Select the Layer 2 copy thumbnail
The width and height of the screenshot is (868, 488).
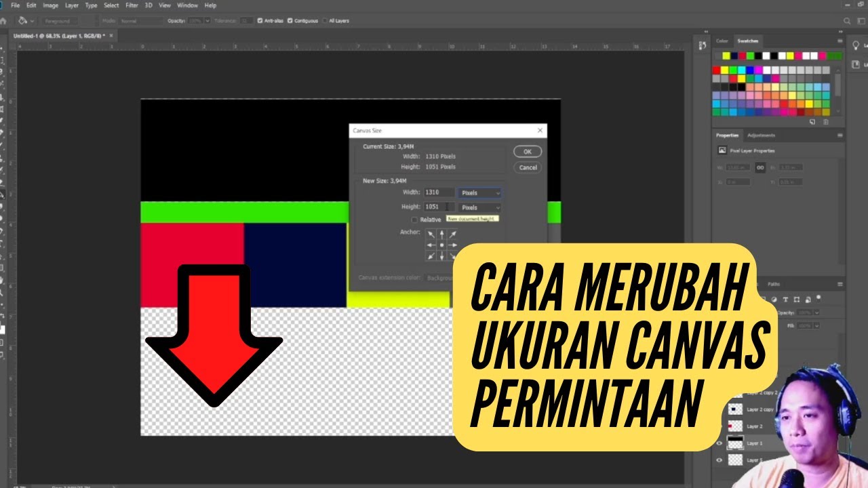(x=735, y=409)
